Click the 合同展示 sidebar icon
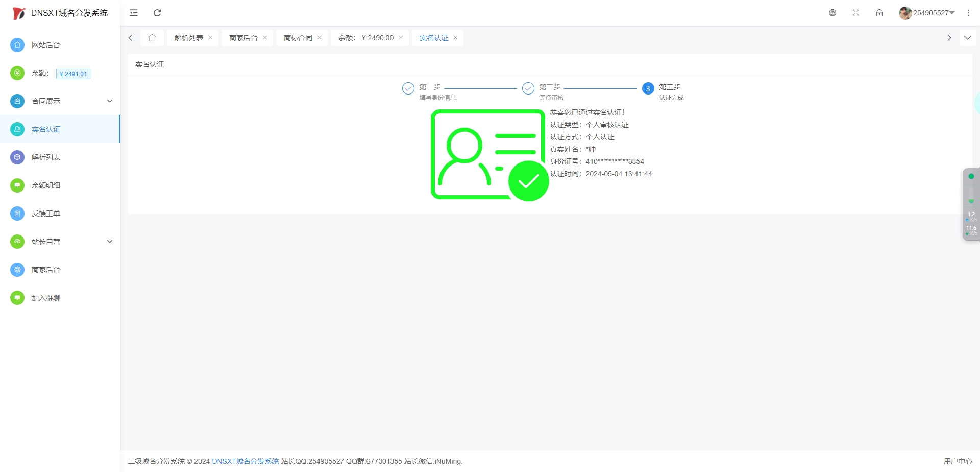The width and height of the screenshot is (980, 472). (x=17, y=101)
